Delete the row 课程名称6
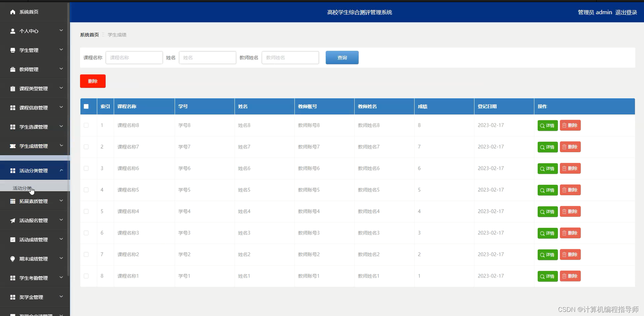The width and height of the screenshot is (644, 316). click(570, 168)
